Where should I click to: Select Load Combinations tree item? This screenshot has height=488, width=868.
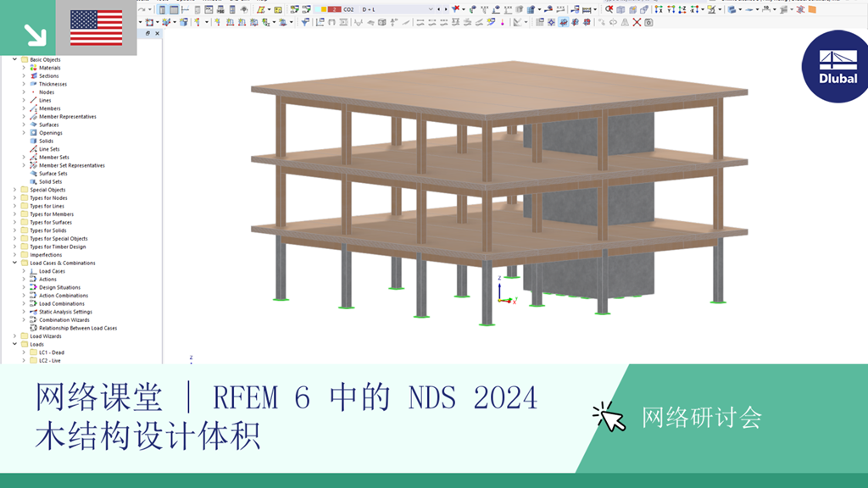tap(62, 303)
